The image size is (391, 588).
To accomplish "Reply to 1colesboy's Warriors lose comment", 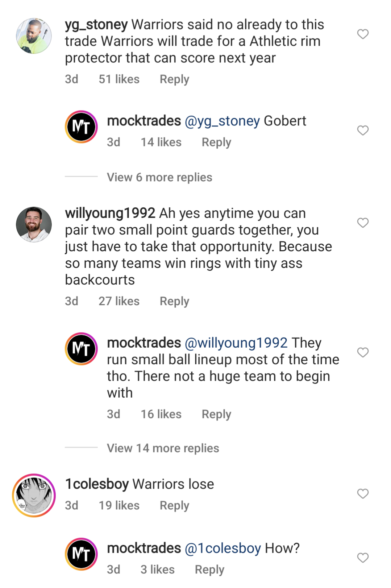I will (174, 506).
